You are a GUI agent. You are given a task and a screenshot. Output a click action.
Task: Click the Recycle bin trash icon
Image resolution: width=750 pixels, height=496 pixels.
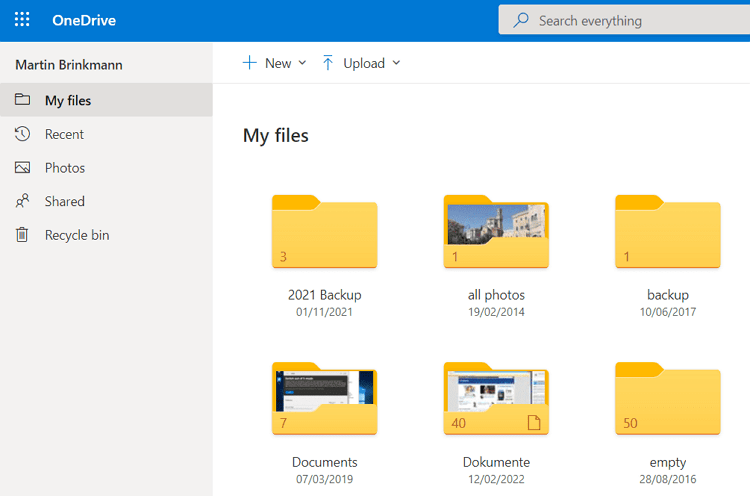coord(22,235)
